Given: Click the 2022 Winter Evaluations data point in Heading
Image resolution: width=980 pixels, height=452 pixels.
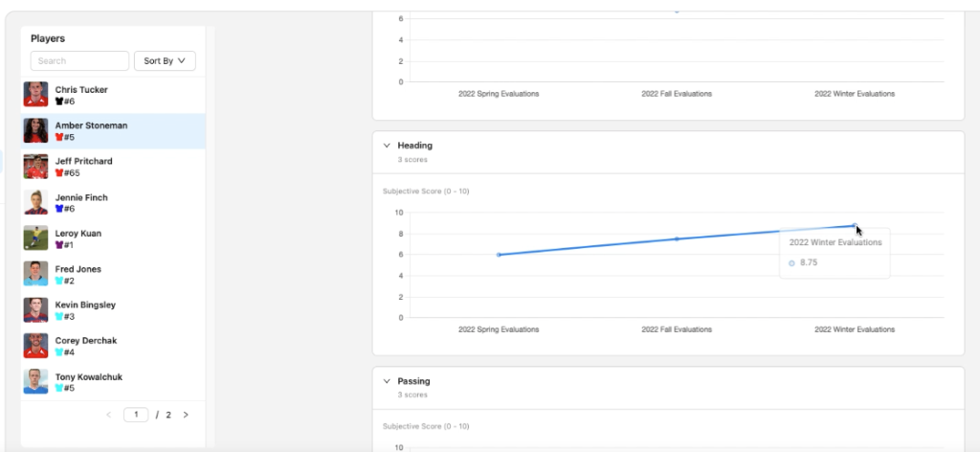Looking at the screenshot, I should click(854, 225).
